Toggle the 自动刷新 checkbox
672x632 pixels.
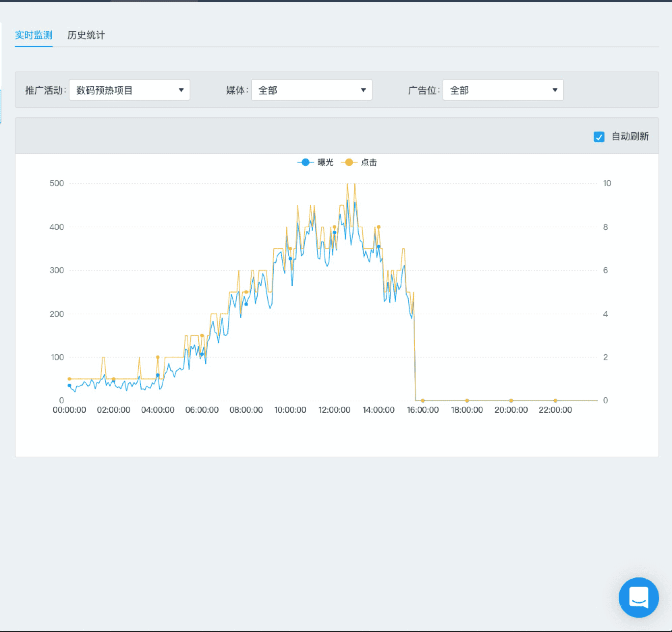pyautogui.click(x=599, y=137)
